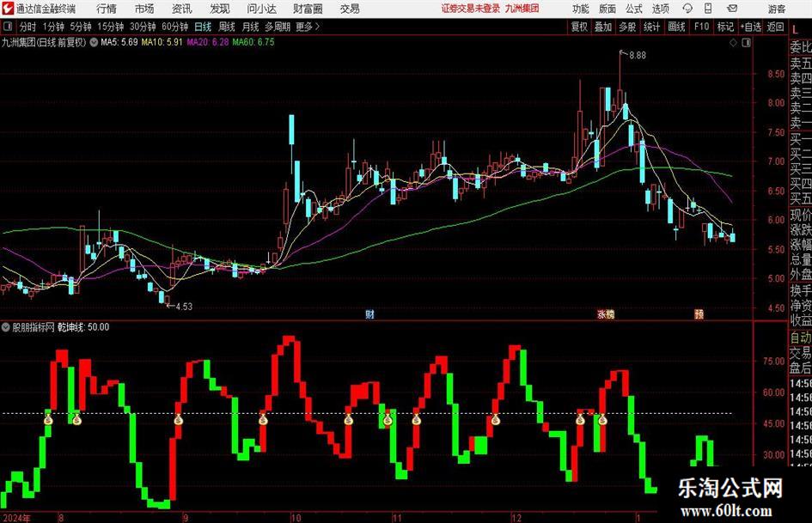Open the mobile phone icon
812x523 pixels.
708,9
